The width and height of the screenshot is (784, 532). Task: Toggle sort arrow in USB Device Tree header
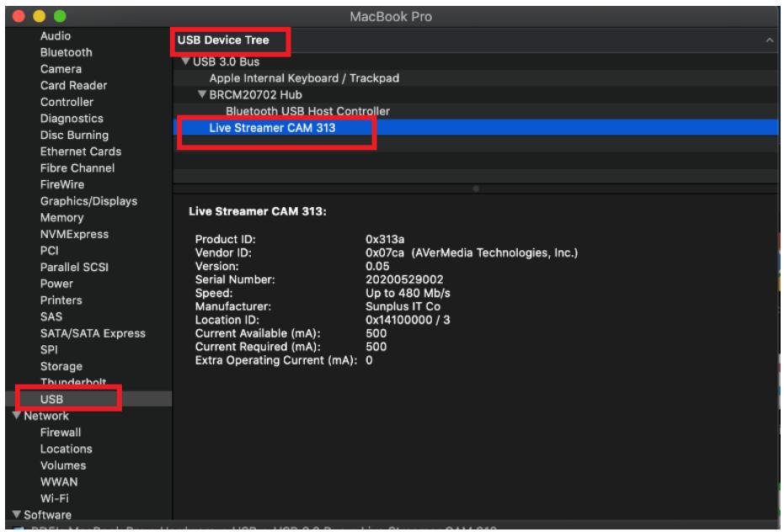click(769, 40)
